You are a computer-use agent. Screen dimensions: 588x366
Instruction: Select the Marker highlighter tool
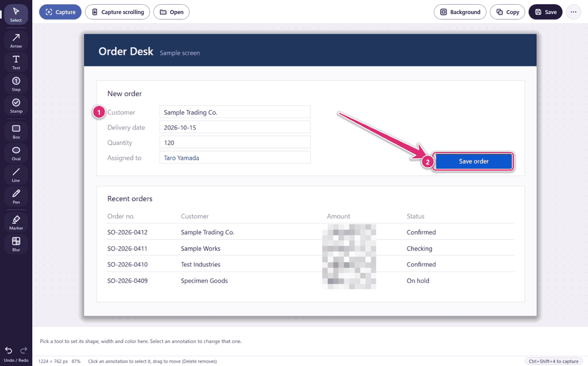tap(16, 222)
